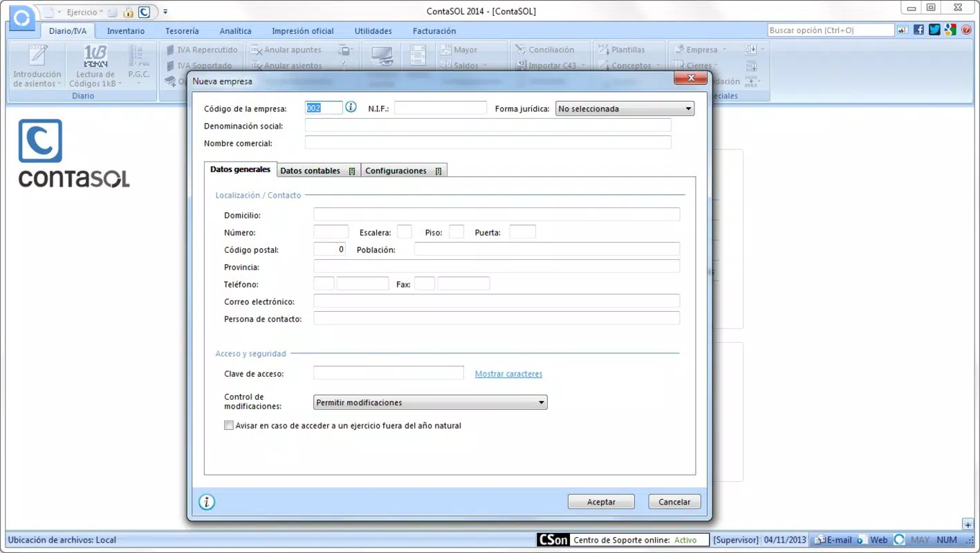Select the Datos generales tab
980x553 pixels.
[240, 169]
